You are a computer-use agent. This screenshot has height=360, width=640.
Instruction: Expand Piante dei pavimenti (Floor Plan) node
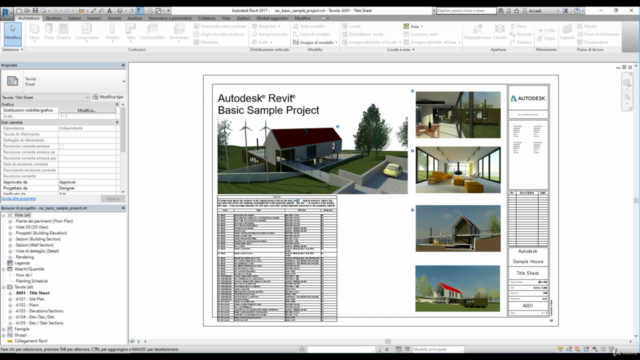pos(10,221)
